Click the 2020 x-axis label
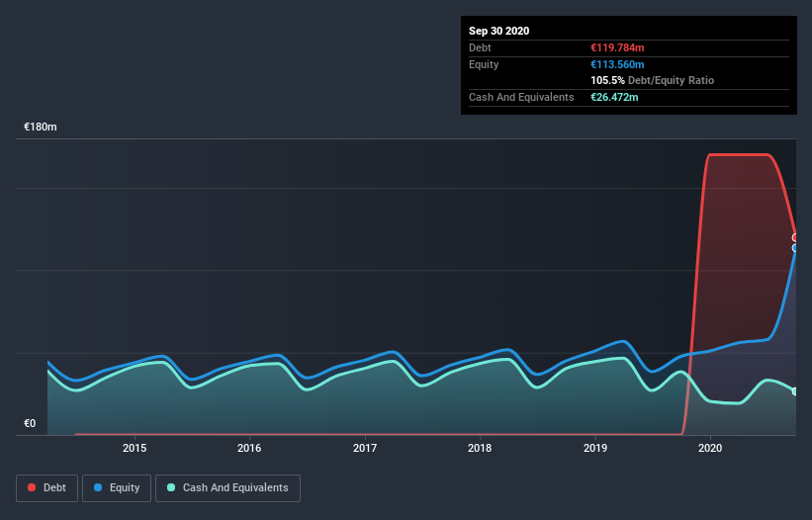Viewport: 812px width, 520px height. click(710, 448)
